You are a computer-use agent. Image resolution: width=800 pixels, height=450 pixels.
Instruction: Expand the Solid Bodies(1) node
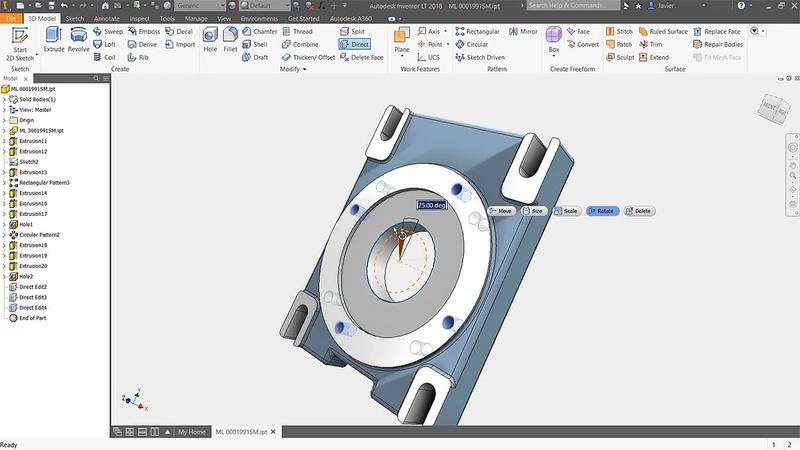point(5,99)
